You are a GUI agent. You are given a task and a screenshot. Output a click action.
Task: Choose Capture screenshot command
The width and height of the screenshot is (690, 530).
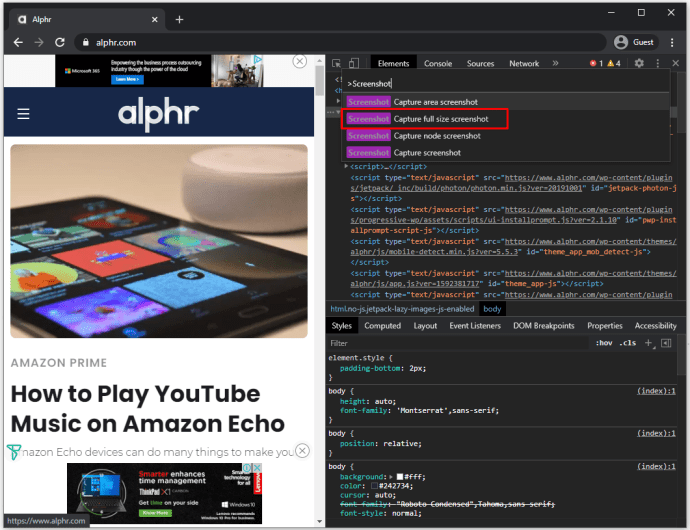pyautogui.click(x=506, y=153)
